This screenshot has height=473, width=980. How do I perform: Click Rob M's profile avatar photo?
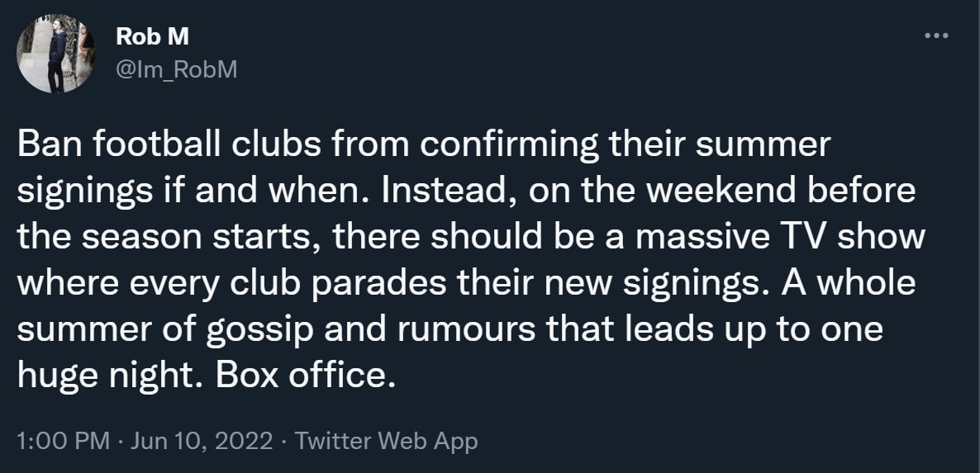pyautogui.click(x=54, y=56)
